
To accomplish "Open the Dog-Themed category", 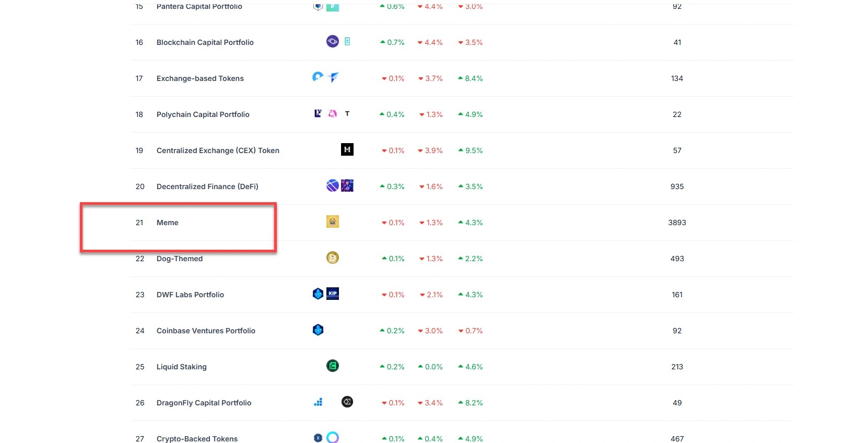I will point(180,259).
